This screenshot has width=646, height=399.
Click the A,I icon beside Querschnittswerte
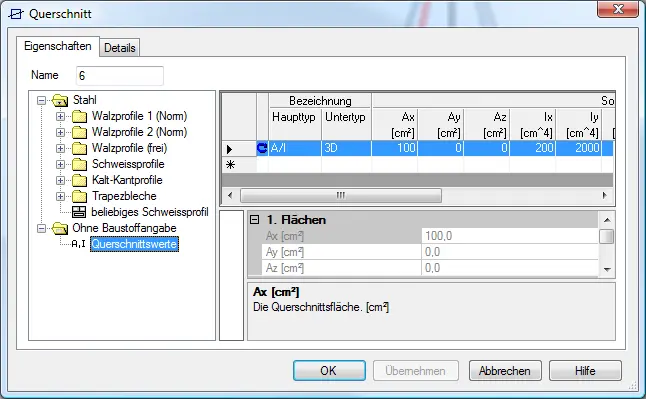(78, 244)
